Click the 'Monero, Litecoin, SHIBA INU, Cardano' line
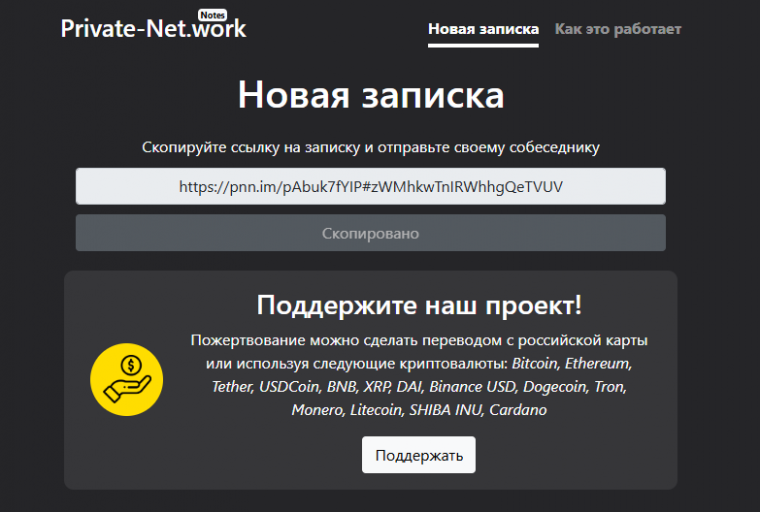Image resolution: width=760 pixels, height=512 pixels. point(419,410)
